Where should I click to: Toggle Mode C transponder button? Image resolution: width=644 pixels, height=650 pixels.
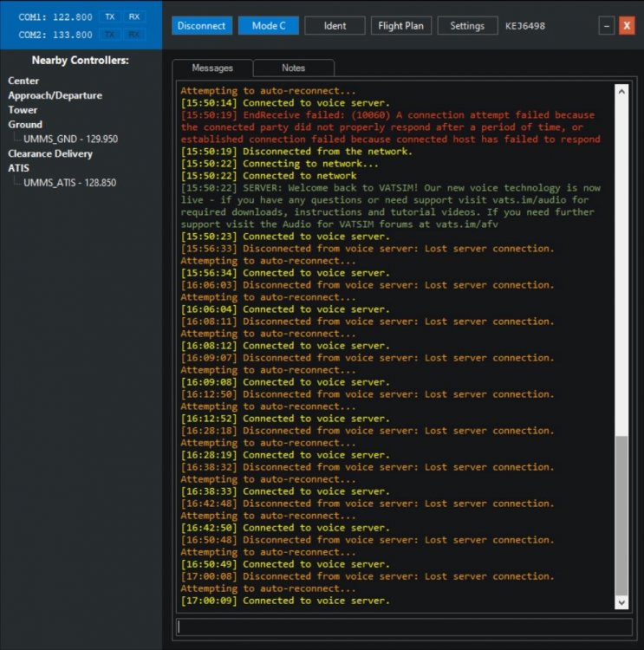pos(269,26)
